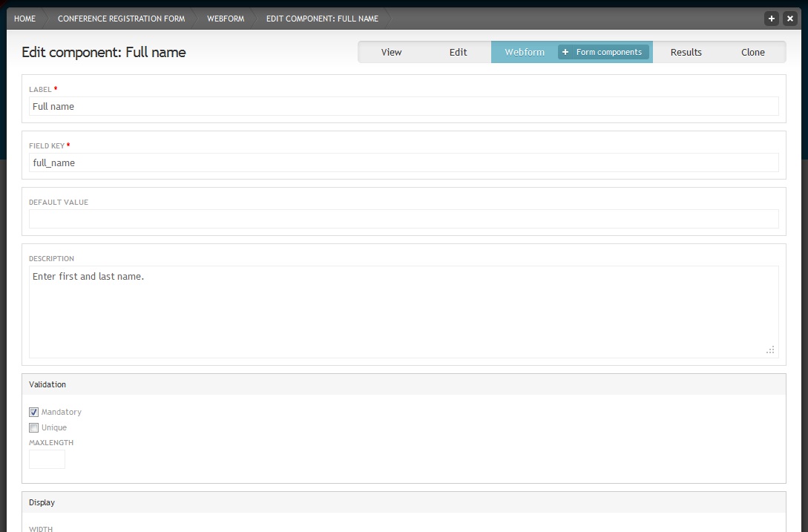This screenshot has width=808, height=532.
Task: Focus the Label input field
Action: (404, 106)
